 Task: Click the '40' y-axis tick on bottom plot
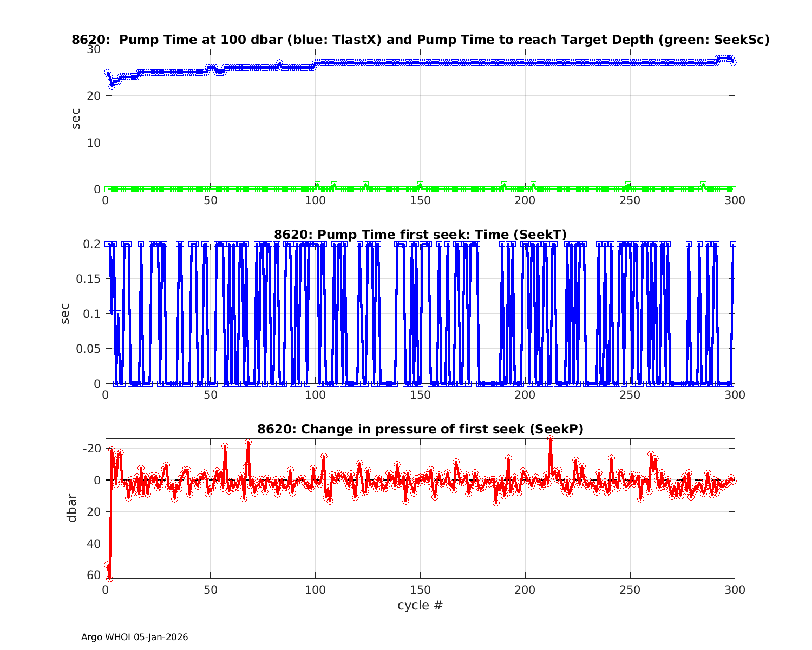tap(94, 543)
